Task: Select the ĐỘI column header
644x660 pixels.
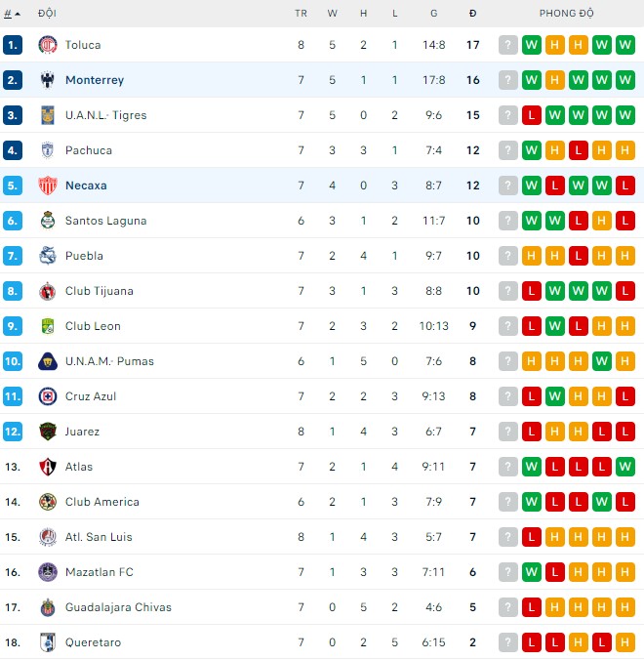Action: (x=47, y=14)
